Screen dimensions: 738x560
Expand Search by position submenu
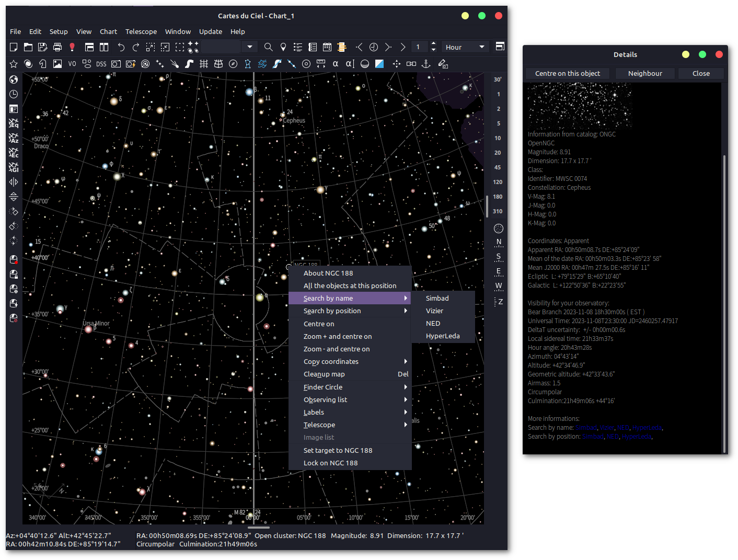(x=350, y=311)
